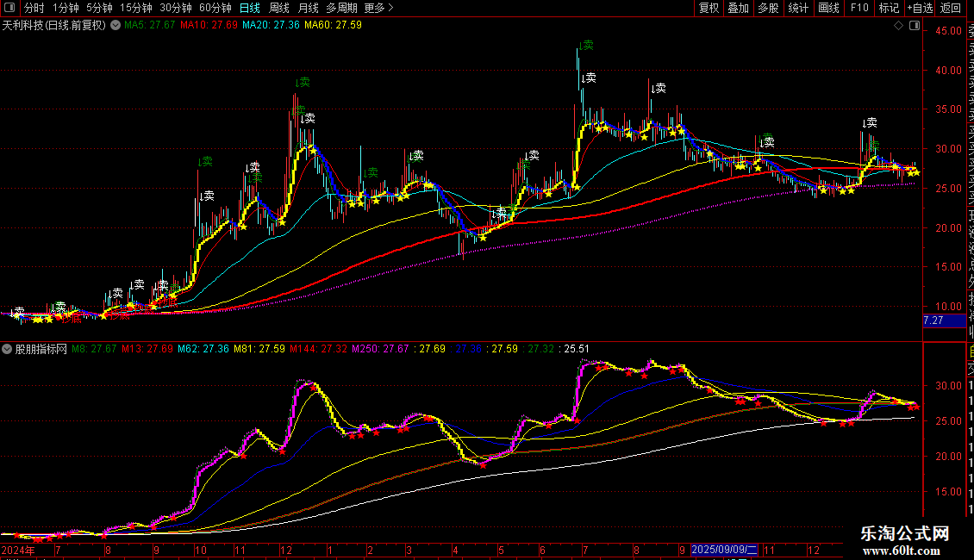Click the 叠加 overlay button
This screenshot has width=974, height=560.
click(x=738, y=8)
